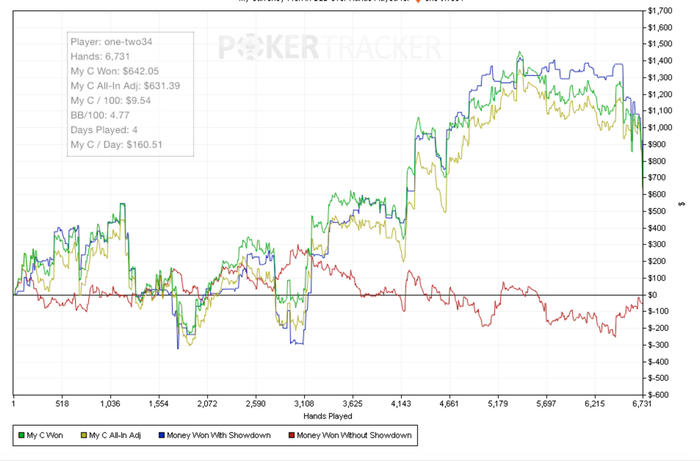Click the green My C Won legend swatch
The height and width of the screenshot is (461, 700).
tap(21, 435)
